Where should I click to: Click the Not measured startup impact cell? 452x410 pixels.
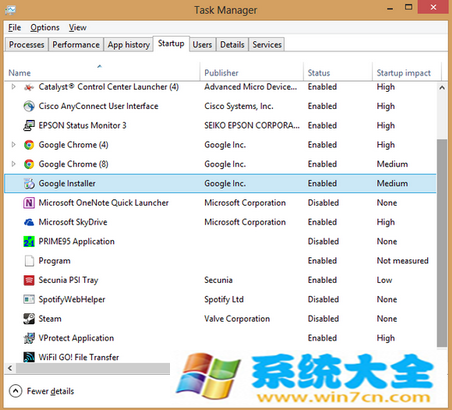[x=402, y=261]
